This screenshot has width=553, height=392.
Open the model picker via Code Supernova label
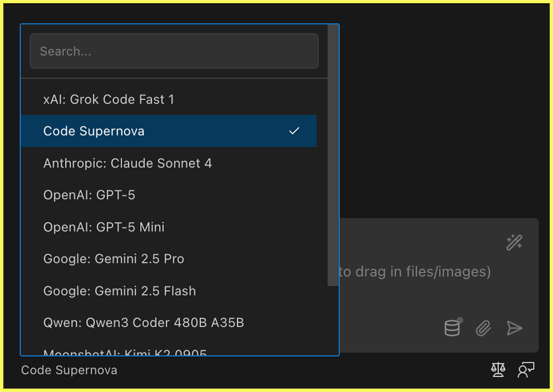69,370
